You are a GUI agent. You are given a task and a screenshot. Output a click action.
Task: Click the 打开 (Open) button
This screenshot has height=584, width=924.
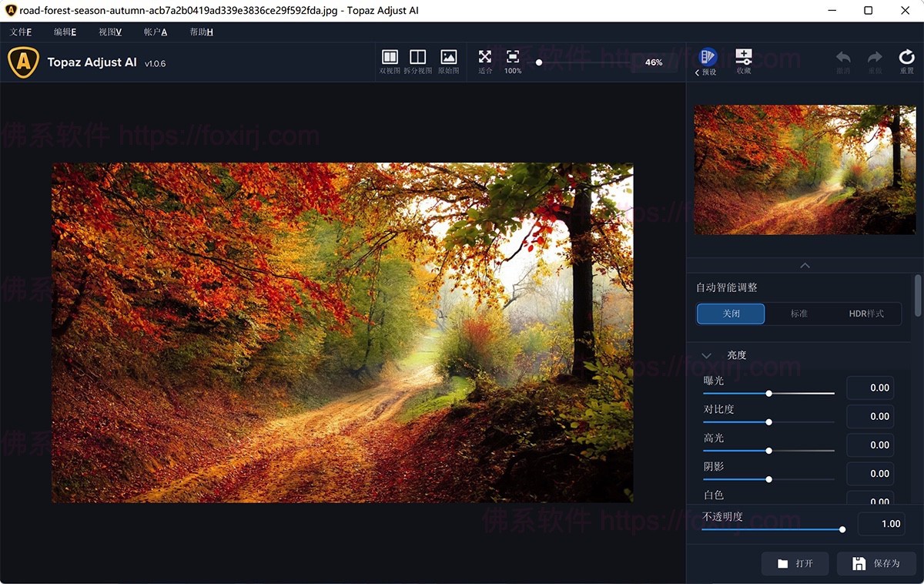tap(795, 563)
